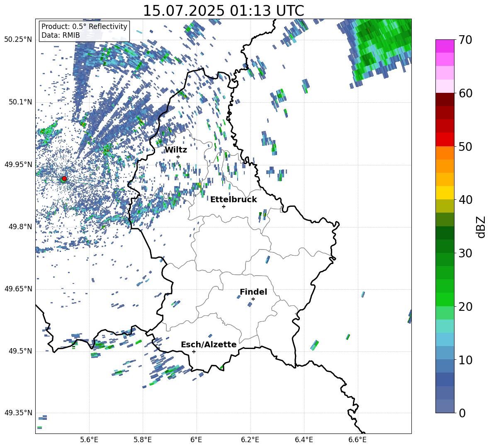Image resolution: width=491 pixels, height=448 pixels.
Task: Click the 20 colorbar tick label
Action: coord(465,307)
